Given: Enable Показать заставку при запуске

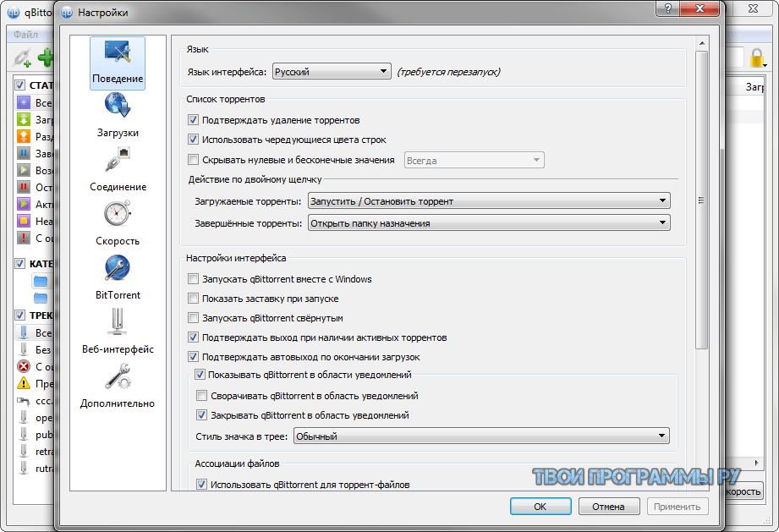Looking at the screenshot, I should coord(193,299).
